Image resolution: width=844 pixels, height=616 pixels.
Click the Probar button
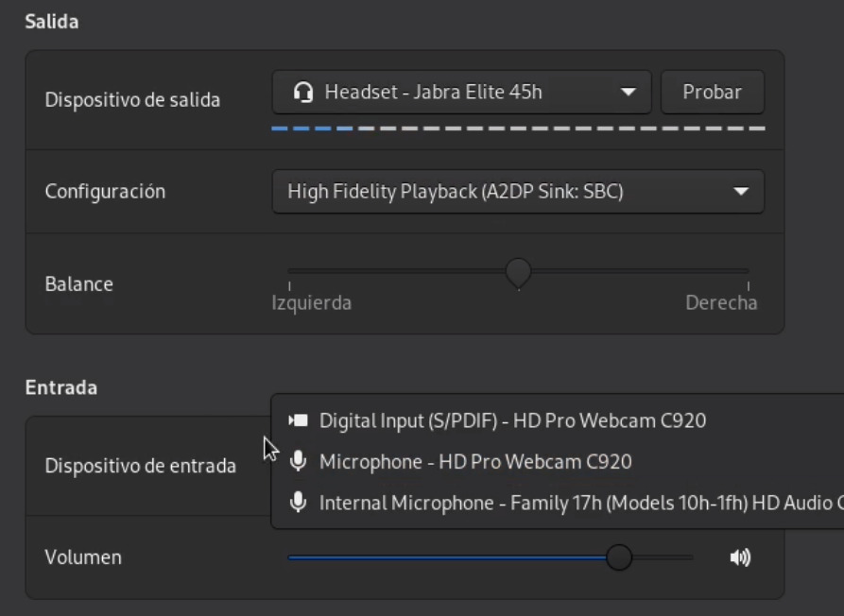tap(712, 92)
